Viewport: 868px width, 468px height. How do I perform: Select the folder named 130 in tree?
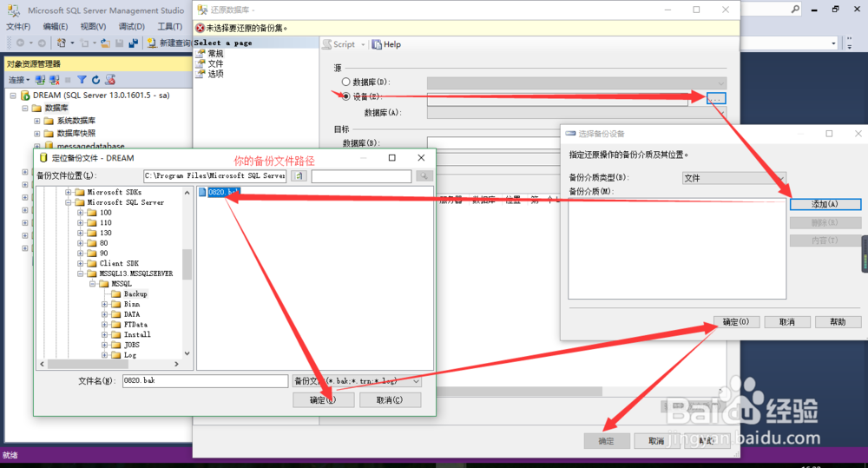[x=106, y=234]
